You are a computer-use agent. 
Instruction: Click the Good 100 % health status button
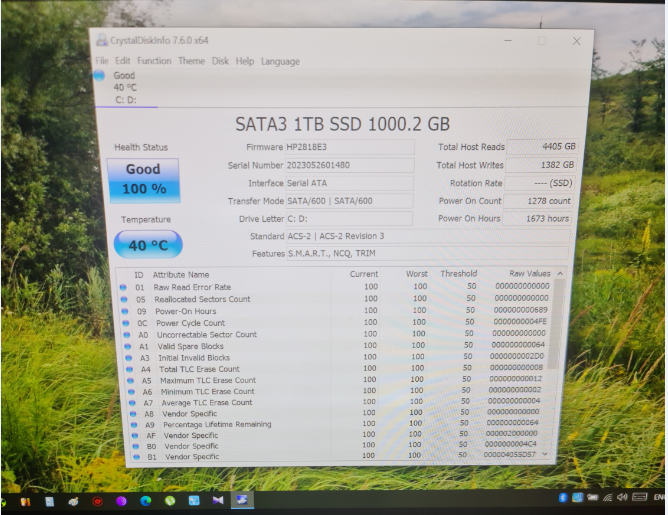pos(143,180)
